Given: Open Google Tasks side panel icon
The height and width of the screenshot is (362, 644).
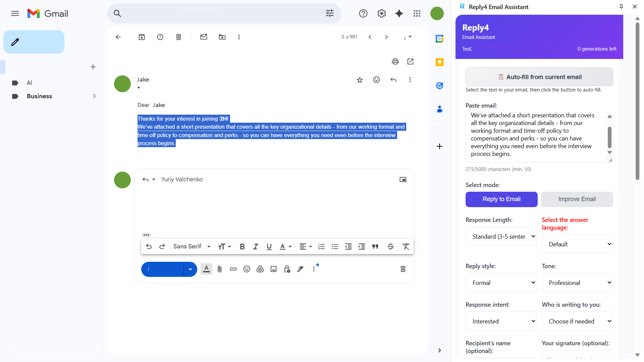Looking at the screenshot, I should (x=440, y=86).
